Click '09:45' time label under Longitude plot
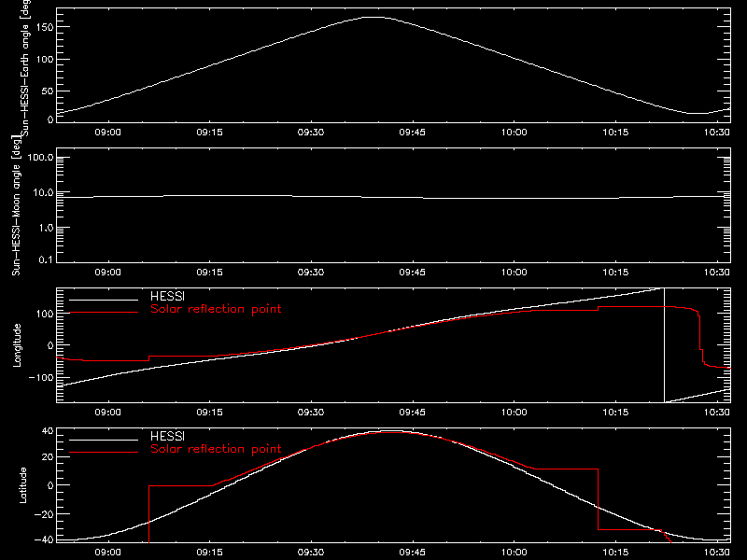 [x=412, y=413]
